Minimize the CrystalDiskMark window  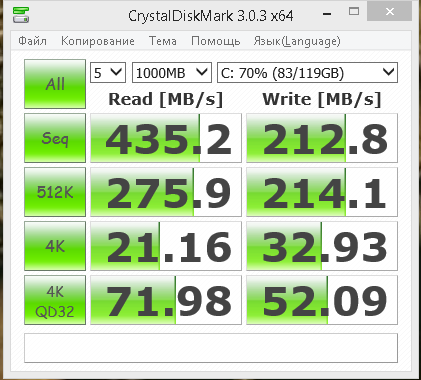point(327,13)
